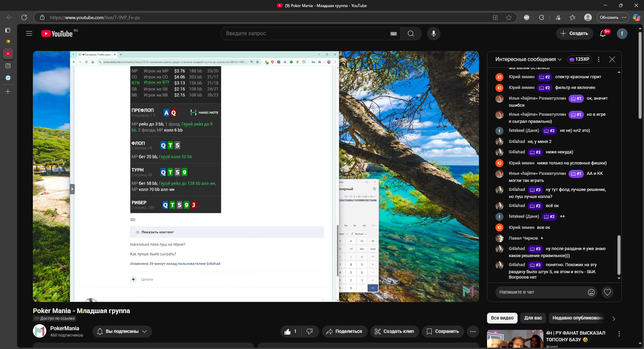The image size is (644, 349).
Task: Close the live chat panel
Action: pos(612,59)
